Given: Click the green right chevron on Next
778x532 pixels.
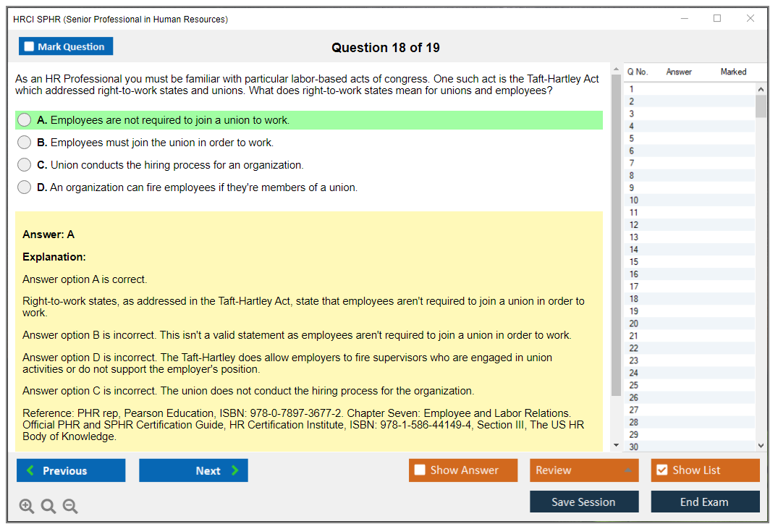Looking at the screenshot, I should [x=235, y=470].
